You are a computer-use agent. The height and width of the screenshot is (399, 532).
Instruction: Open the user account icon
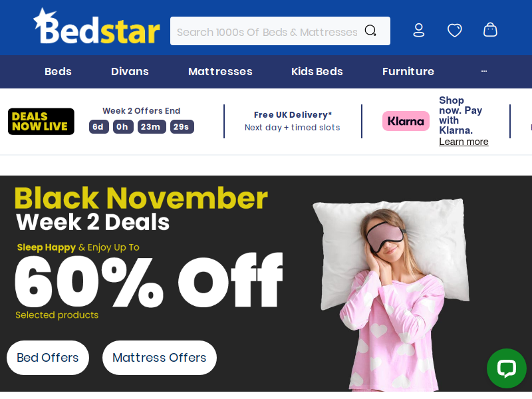[x=419, y=30]
